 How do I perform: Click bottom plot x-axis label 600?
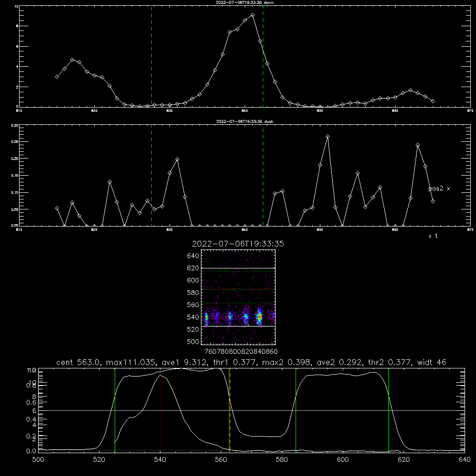tap(343, 460)
